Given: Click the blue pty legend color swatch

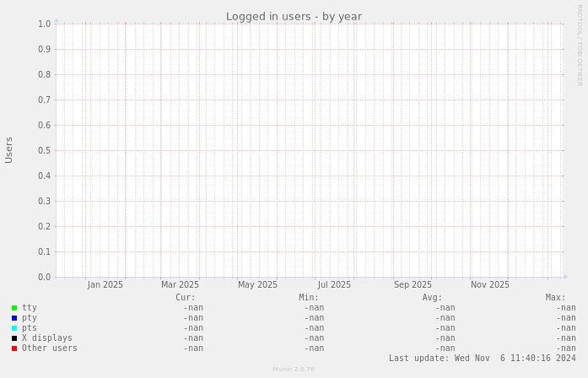Looking at the screenshot, I should click(x=14, y=318).
